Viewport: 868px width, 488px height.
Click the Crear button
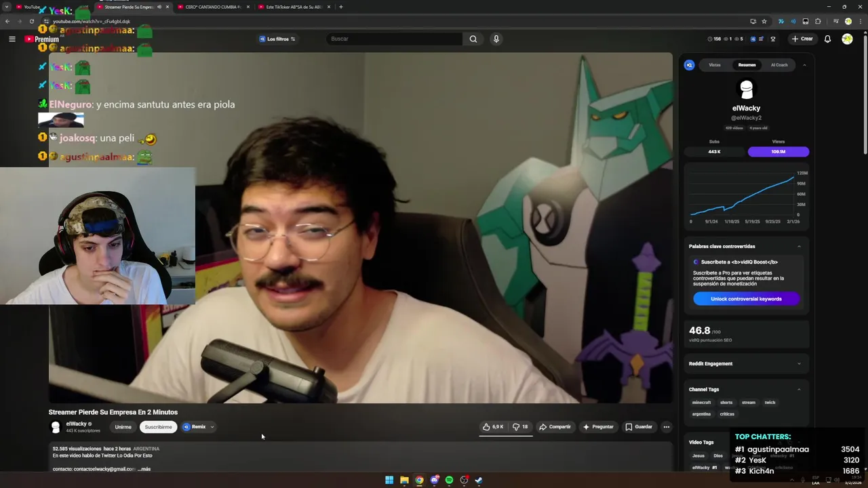point(802,39)
